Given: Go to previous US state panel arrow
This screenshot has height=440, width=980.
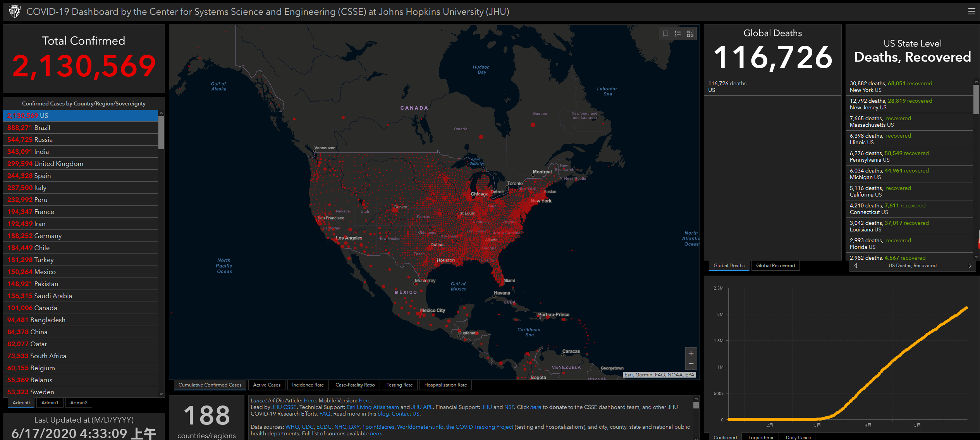Looking at the screenshot, I should 855,266.
